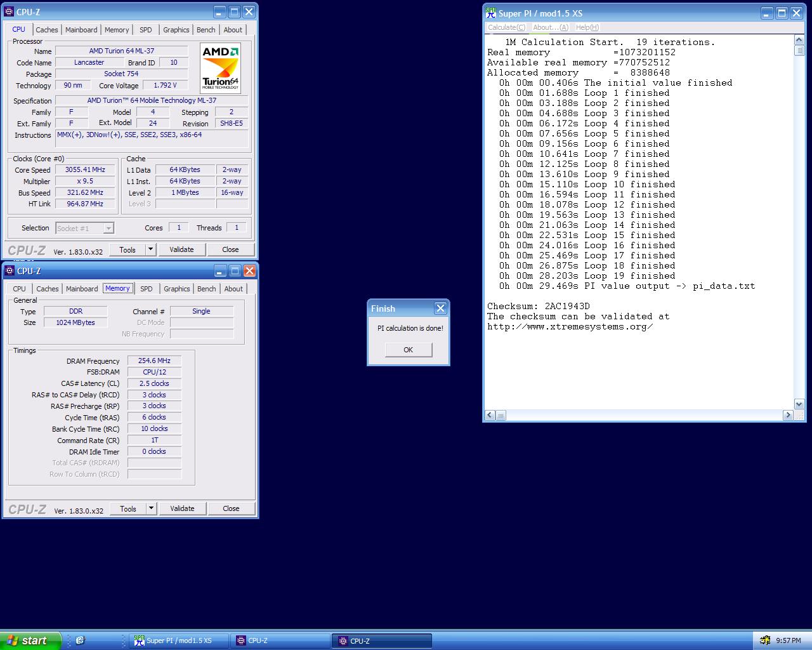Click the taskbar quick launch browser icon
This screenshot has width=812, height=650.
pyautogui.click(x=80, y=640)
